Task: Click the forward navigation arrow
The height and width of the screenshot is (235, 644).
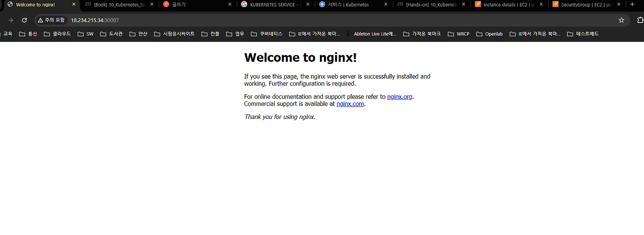Action: point(11,20)
